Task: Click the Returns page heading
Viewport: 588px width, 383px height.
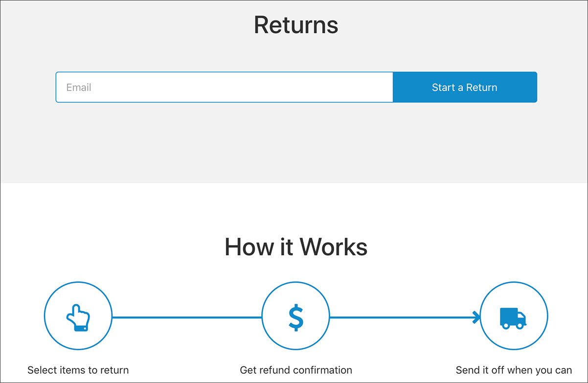Action: pyautogui.click(x=296, y=25)
